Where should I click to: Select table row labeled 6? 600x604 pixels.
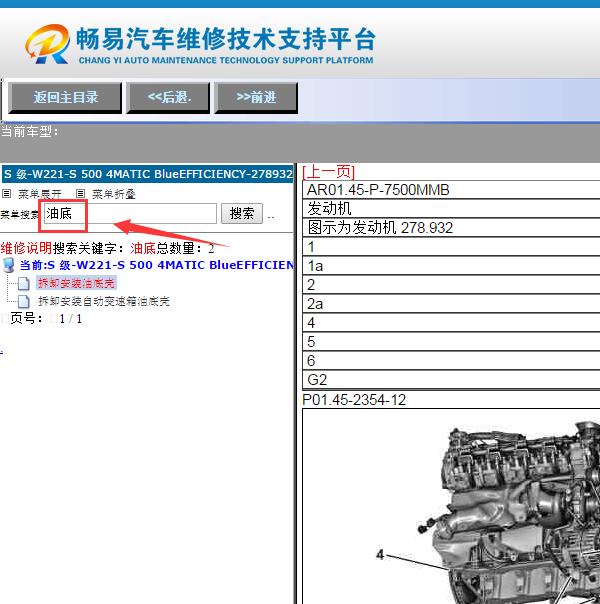point(451,361)
